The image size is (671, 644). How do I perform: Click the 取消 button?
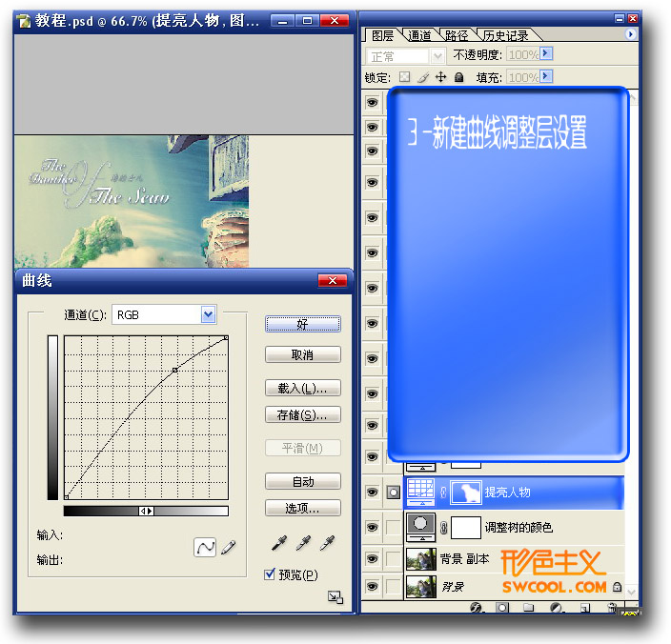click(x=303, y=354)
